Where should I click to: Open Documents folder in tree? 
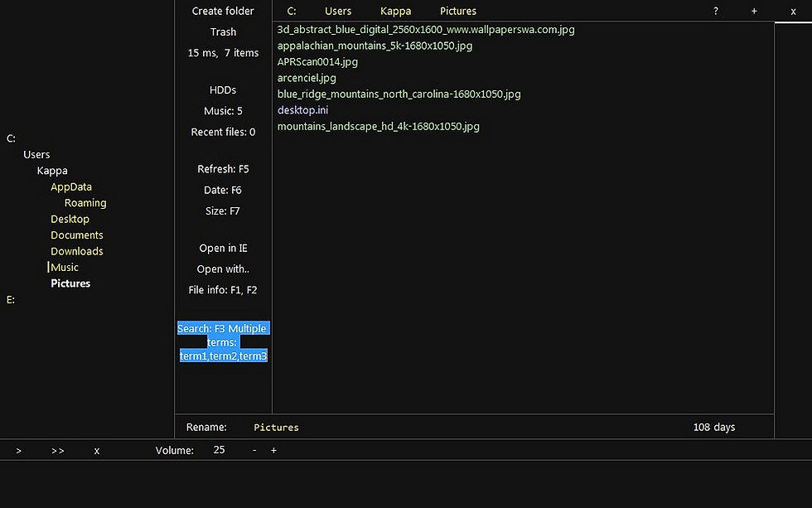tap(77, 235)
